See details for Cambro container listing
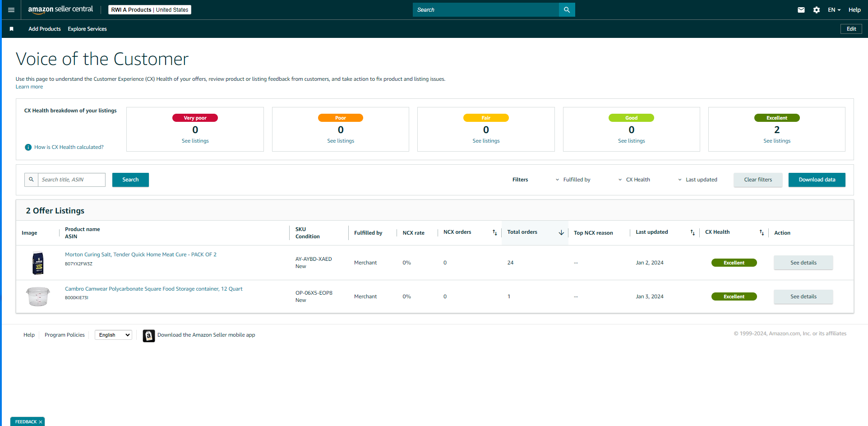This screenshot has width=868, height=426. pos(803,296)
